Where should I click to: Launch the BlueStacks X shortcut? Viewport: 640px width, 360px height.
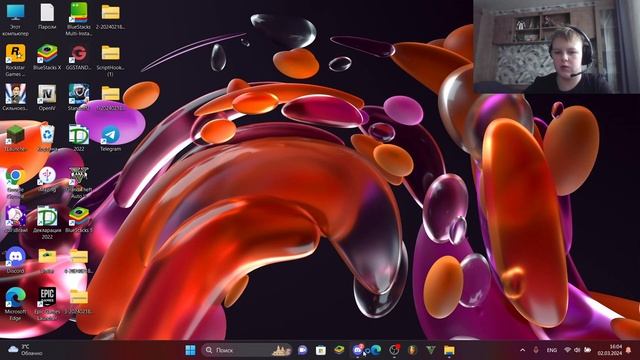click(x=47, y=58)
